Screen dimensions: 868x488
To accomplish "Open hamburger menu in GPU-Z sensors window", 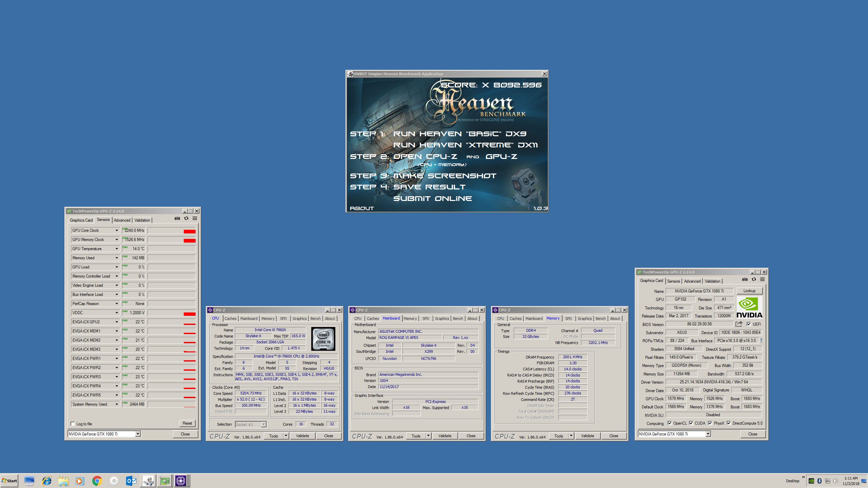I will (195, 219).
